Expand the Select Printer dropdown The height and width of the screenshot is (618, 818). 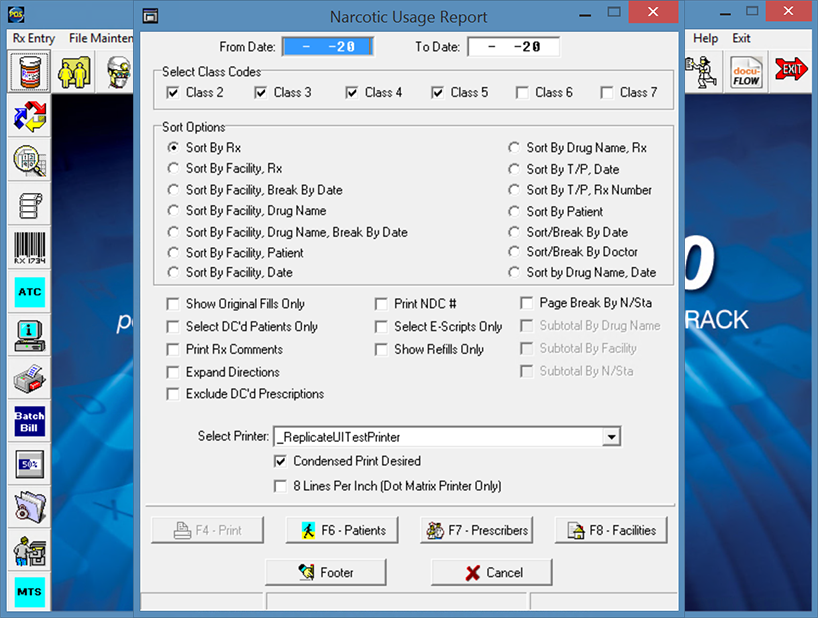611,437
